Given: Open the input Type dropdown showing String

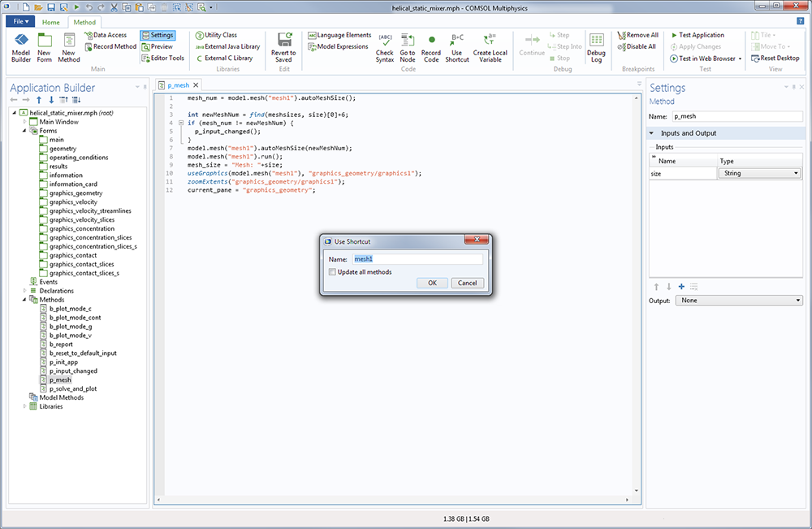Looking at the screenshot, I should pyautogui.click(x=760, y=173).
